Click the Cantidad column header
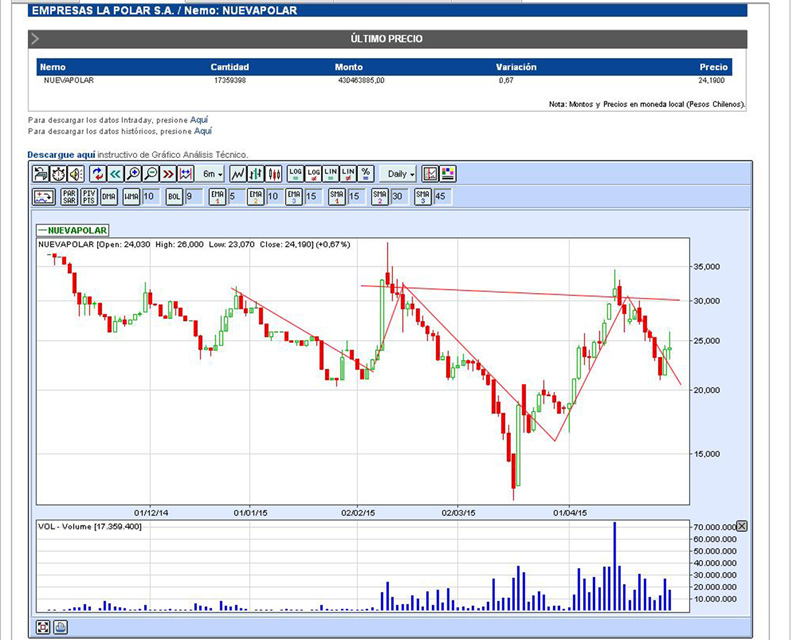The image size is (800, 640). tap(230, 67)
